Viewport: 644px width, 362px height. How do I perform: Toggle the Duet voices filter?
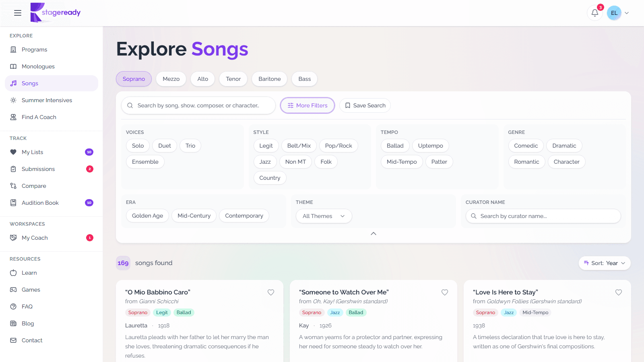click(x=165, y=146)
